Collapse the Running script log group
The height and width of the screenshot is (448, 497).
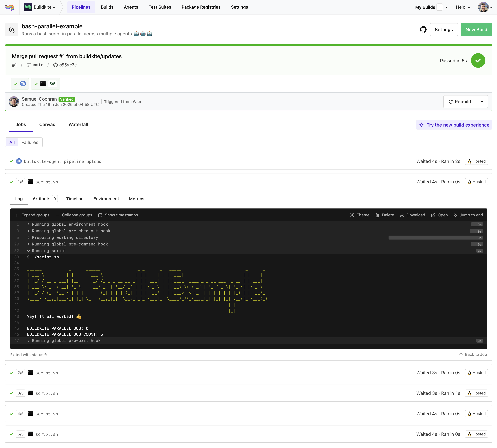(x=49, y=251)
